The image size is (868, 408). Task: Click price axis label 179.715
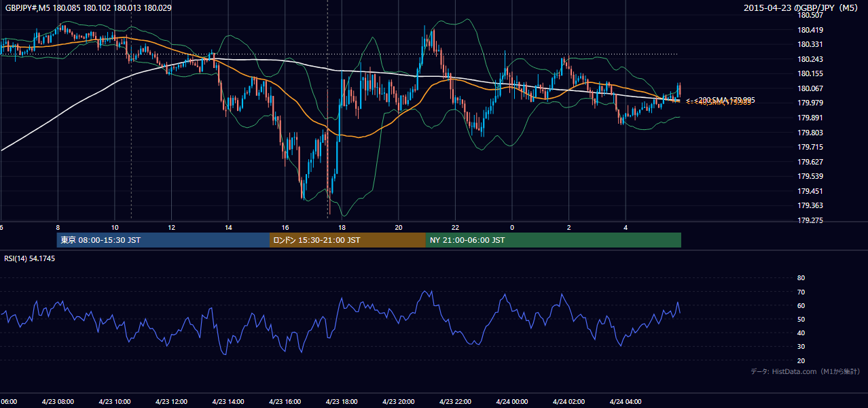tap(811, 147)
